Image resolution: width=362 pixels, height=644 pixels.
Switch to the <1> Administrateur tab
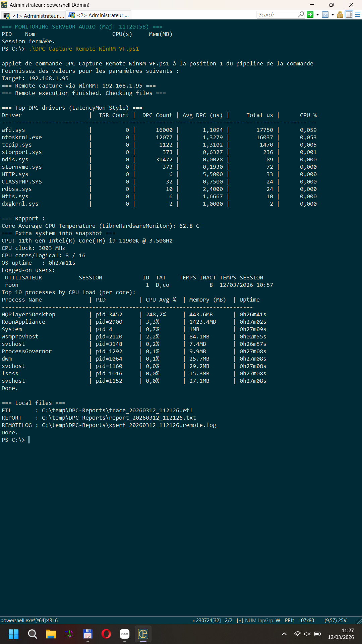[34, 15]
